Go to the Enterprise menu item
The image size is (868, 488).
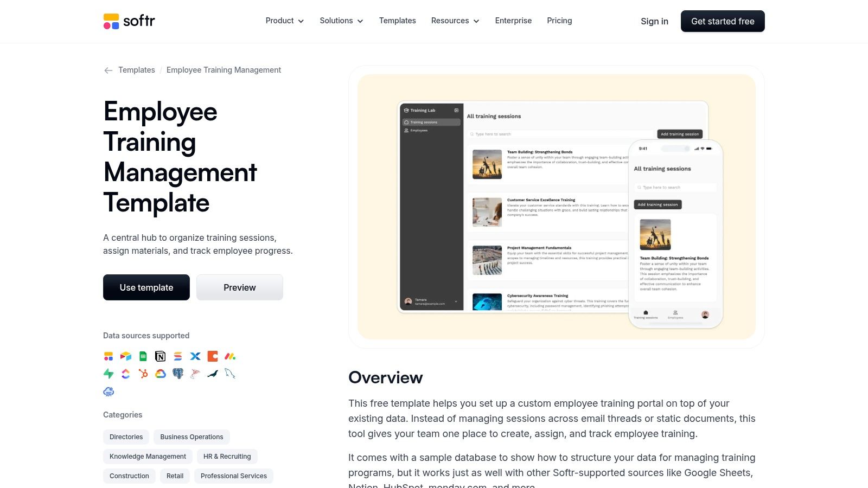[513, 21]
